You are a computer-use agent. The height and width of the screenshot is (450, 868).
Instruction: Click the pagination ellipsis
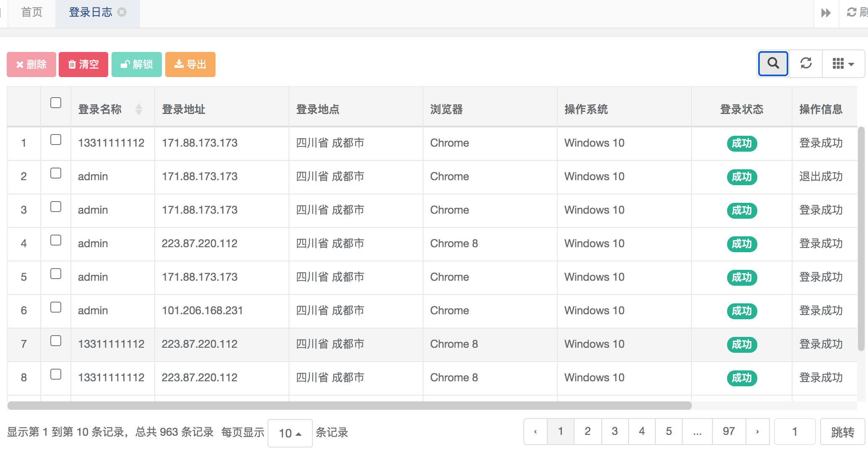coord(697,432)
